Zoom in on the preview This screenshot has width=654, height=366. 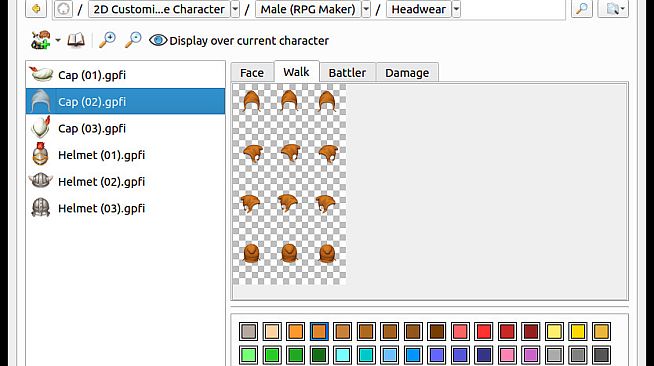click(107, 40)
